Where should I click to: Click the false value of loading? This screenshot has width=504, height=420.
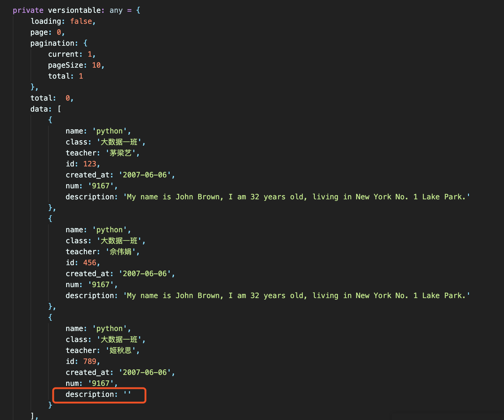[x=81, y=21]
